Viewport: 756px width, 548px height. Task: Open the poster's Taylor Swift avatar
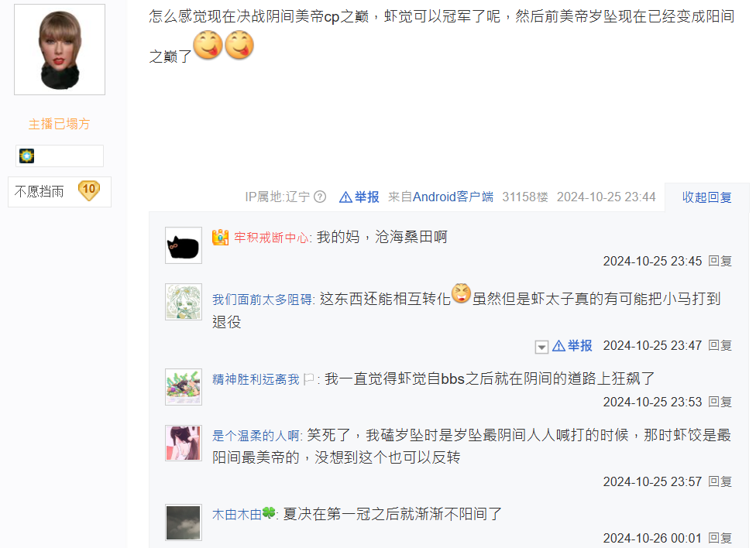pos(60,50)
